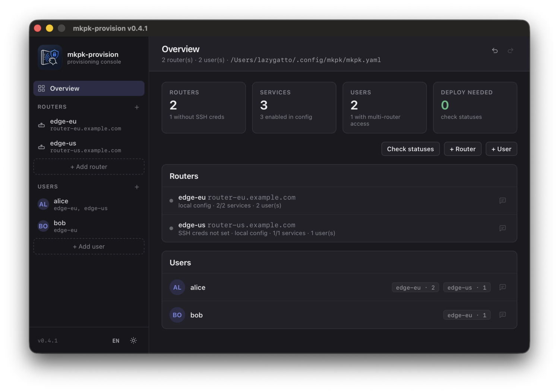Viewport: 559px width, 392px height.
Task: Click edge-us status dot in Routers panel
Action: point(171,228)
